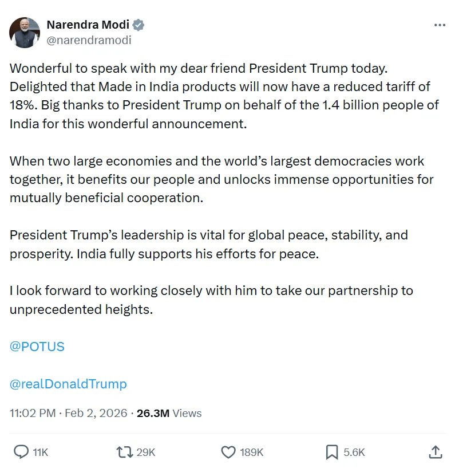Click Narendra Modi's profile avatar

click(24, 33)
